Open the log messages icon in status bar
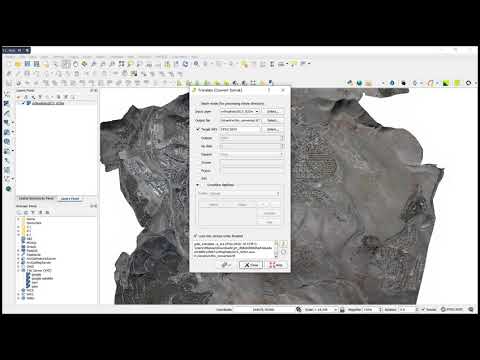 coord(471,309)
